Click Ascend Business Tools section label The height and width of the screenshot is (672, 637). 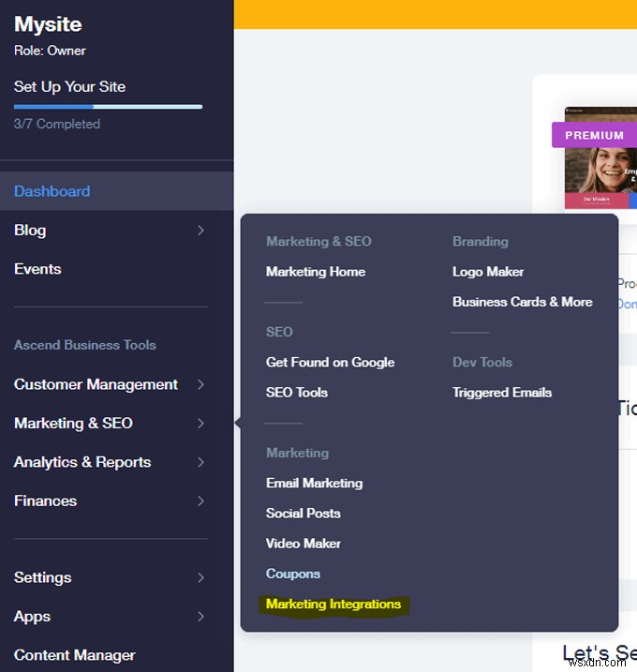tap(85, 345)
